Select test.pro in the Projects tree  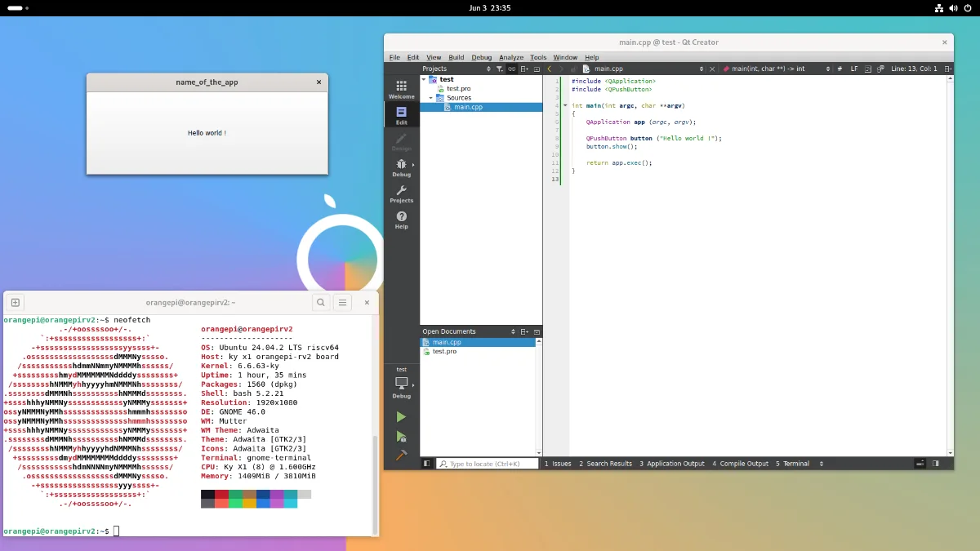458,88
